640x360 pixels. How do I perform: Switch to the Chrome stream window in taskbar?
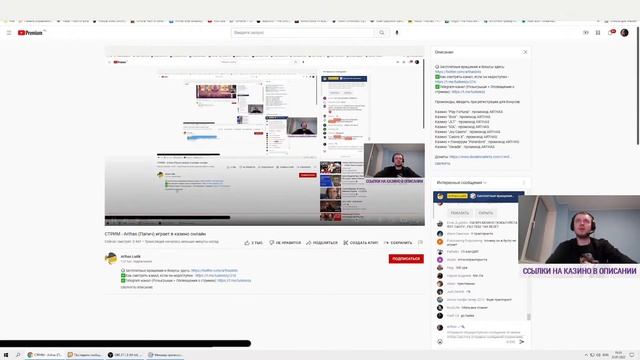[x=45, y=355]
